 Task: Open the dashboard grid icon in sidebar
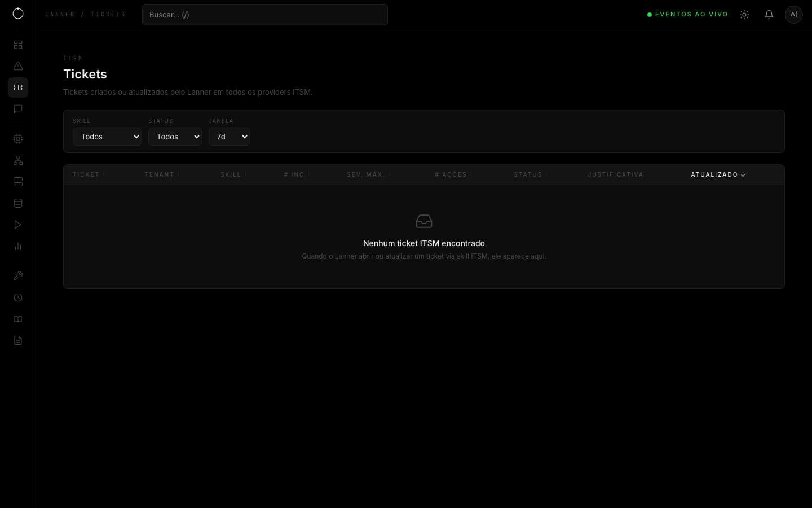click(x=18, y=45)
